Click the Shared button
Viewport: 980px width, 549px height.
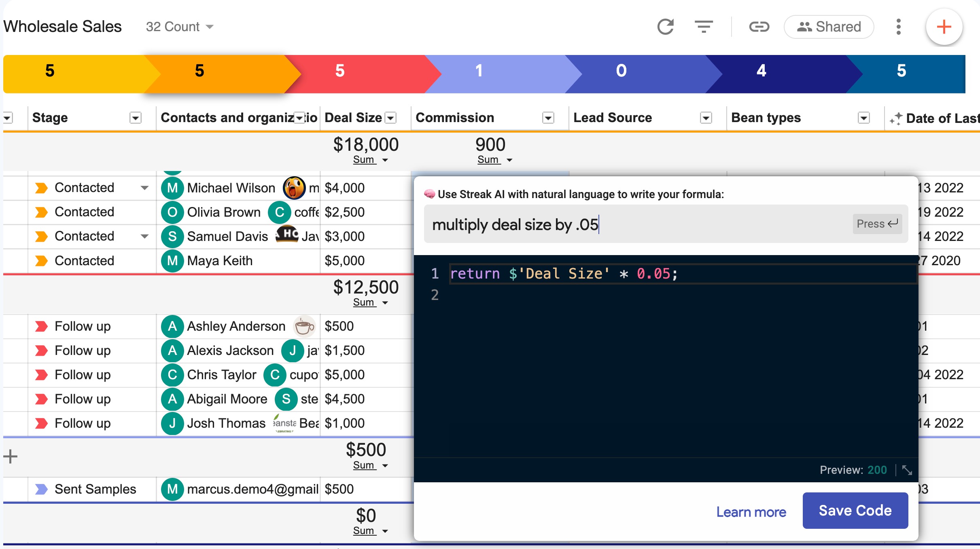829,27
